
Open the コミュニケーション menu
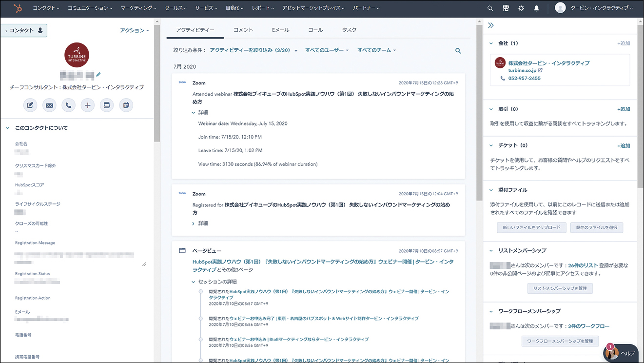[x=90, y=8]
